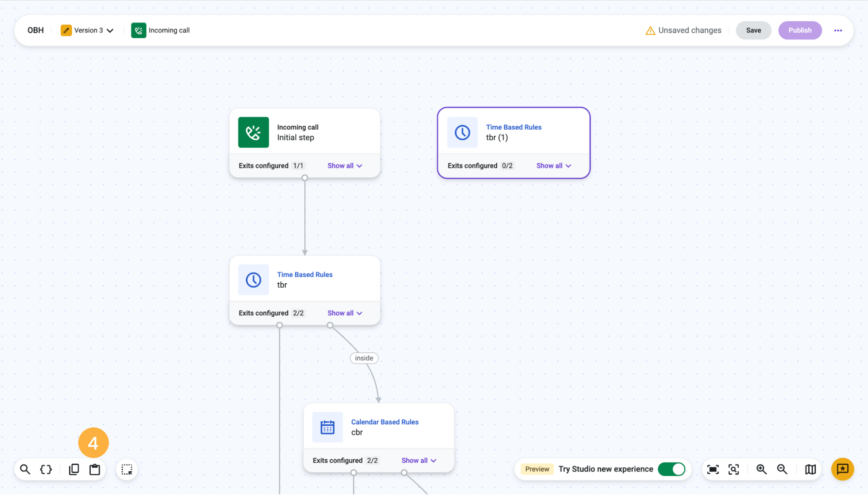Click the fit to screen icon

[713, 469]
